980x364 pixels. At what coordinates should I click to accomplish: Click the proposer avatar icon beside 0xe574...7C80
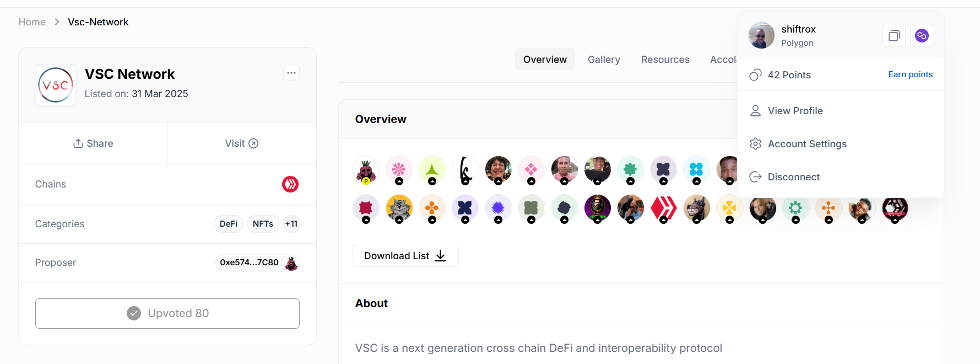click(x=291, y=263)
